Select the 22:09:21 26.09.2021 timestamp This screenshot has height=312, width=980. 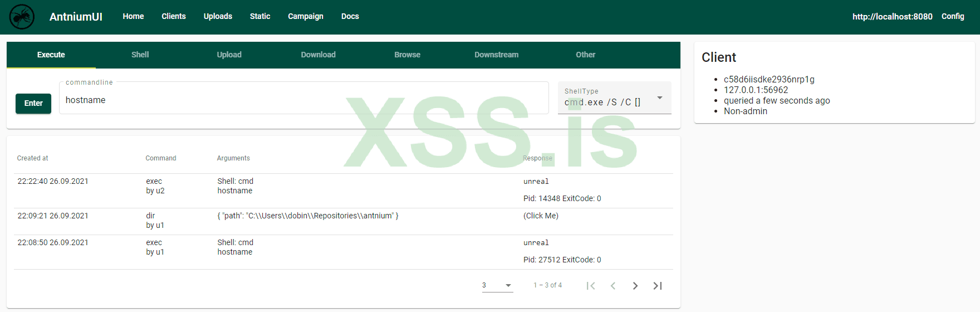pyautogui.click(x=53, y=216)
